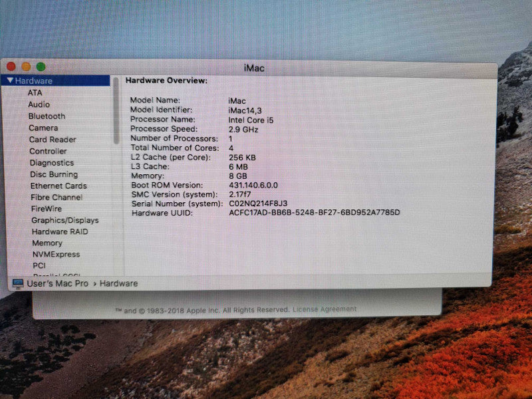Image resolution: width=532 pixels, height=399 pixels.
Task: Open the License Agreement link in the window behind
Action: (x=325, y=309)
